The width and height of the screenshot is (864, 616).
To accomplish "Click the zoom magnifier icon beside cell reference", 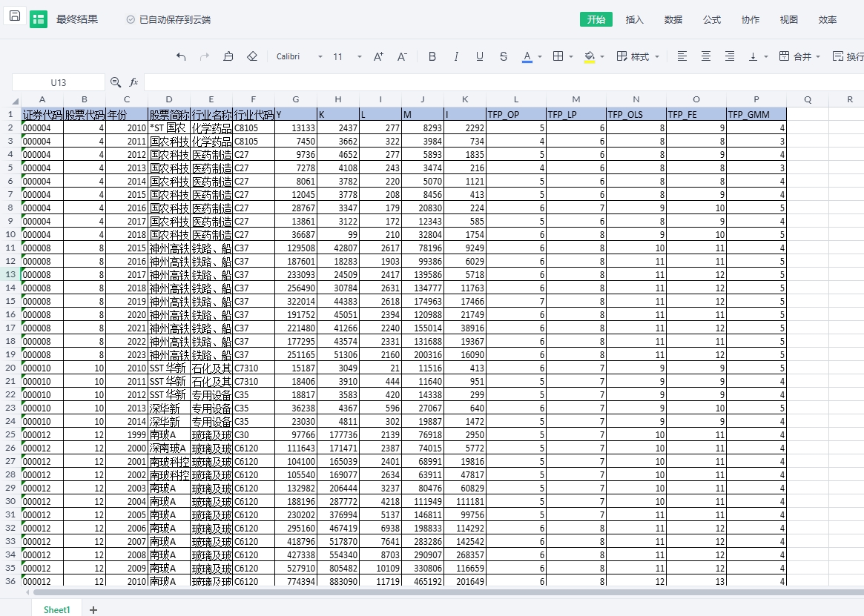I will click(116, 82).
